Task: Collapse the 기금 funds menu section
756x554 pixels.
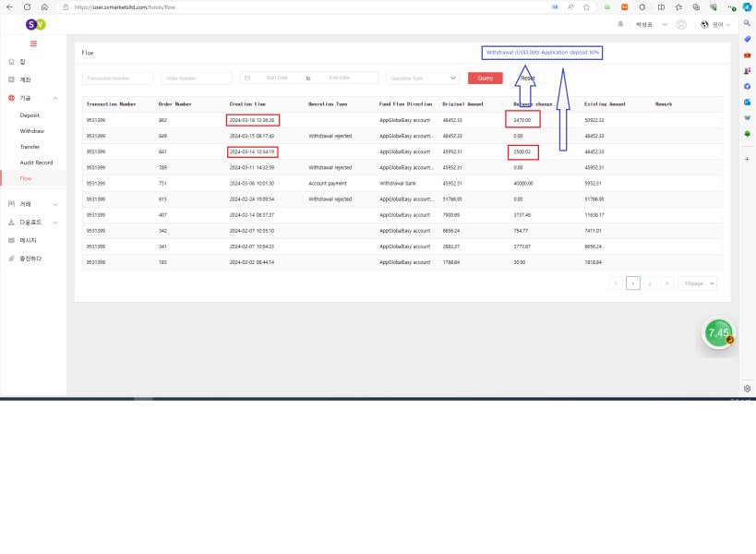Action: click(x=55, y=97)
